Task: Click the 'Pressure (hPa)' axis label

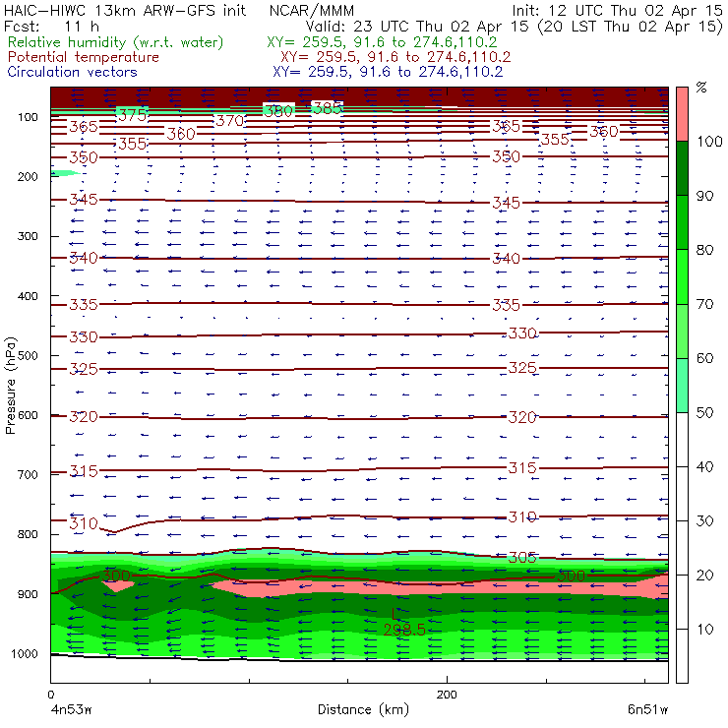Action: click(11, 386)
